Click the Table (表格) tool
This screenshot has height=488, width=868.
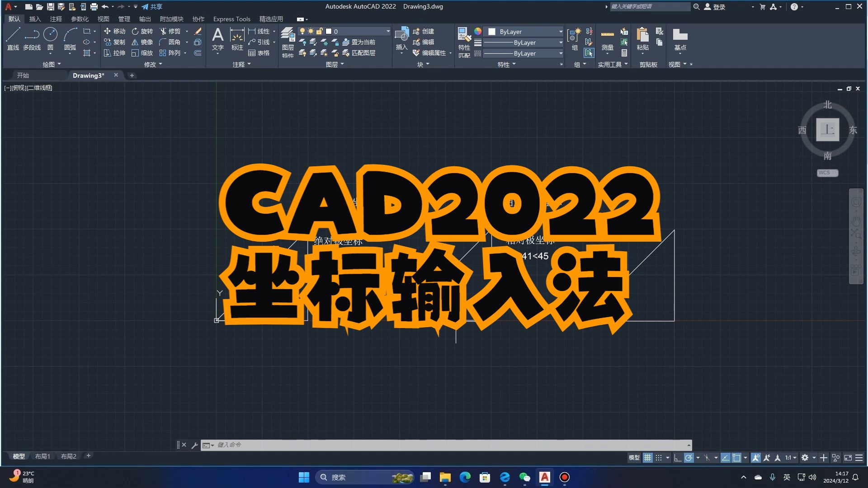[259, 53]
